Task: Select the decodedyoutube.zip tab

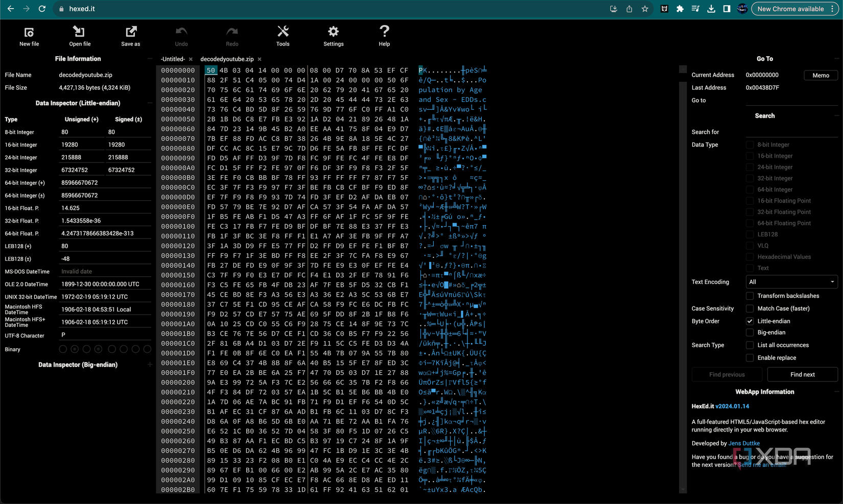Action: coord(227,59)
